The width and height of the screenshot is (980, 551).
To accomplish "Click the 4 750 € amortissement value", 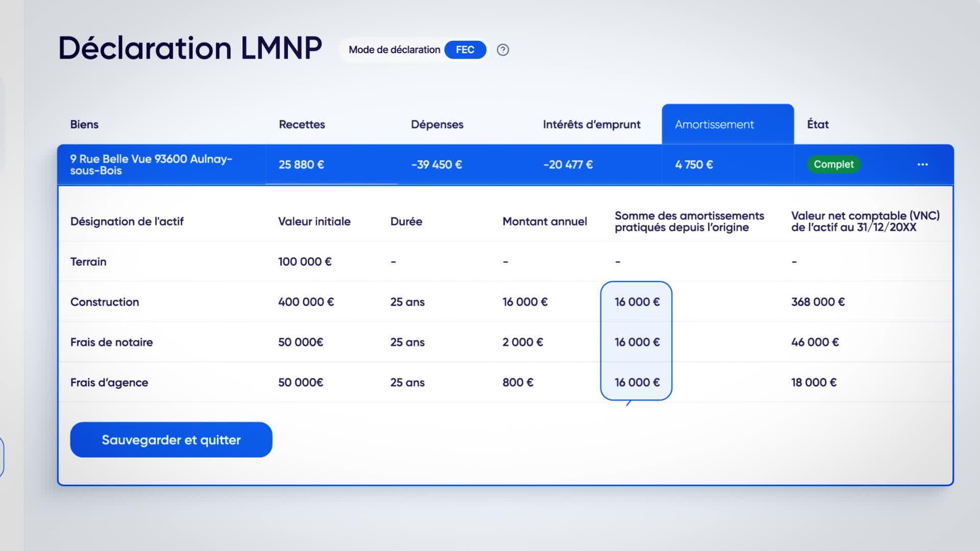I will 694,165.
